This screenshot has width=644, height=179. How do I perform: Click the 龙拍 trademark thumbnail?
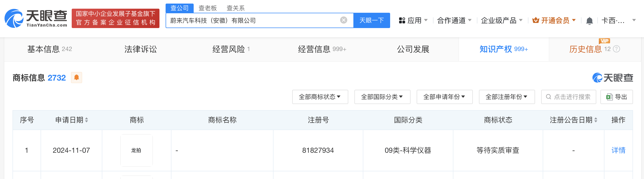point(137,150)
